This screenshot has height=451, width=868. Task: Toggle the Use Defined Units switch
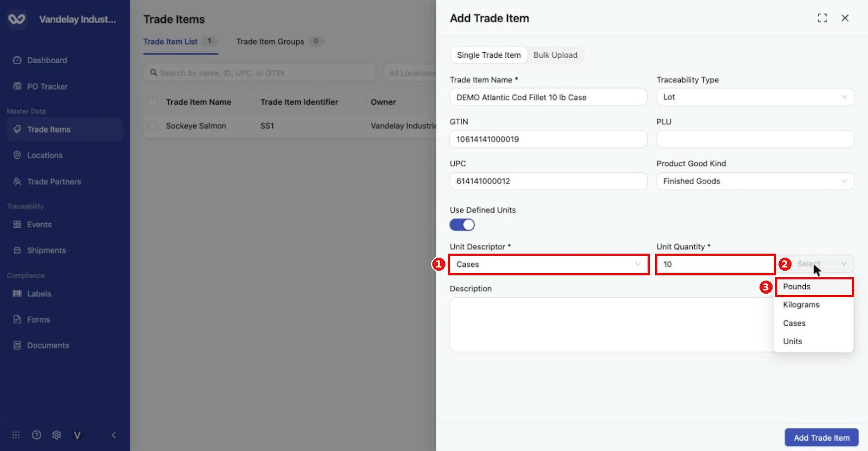tap(462, 225)
